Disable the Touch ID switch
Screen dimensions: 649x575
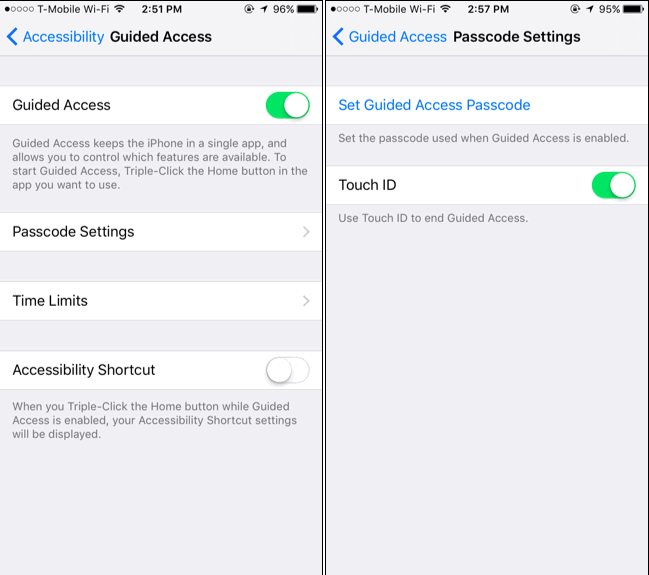(x=613, y=185)
